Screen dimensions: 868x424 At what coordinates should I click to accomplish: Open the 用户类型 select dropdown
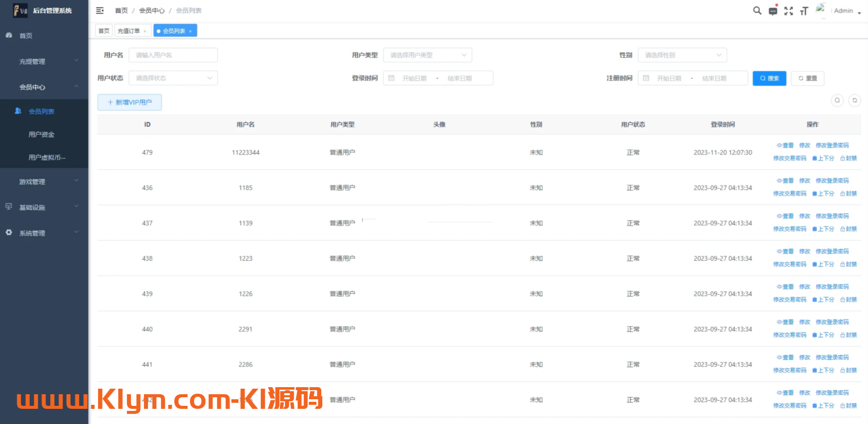(x=427, y=55)
